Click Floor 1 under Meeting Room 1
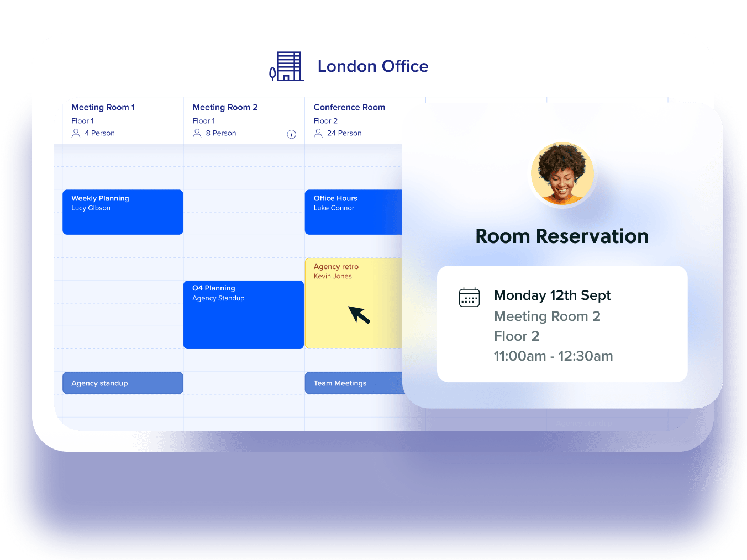 pos(82,121)
